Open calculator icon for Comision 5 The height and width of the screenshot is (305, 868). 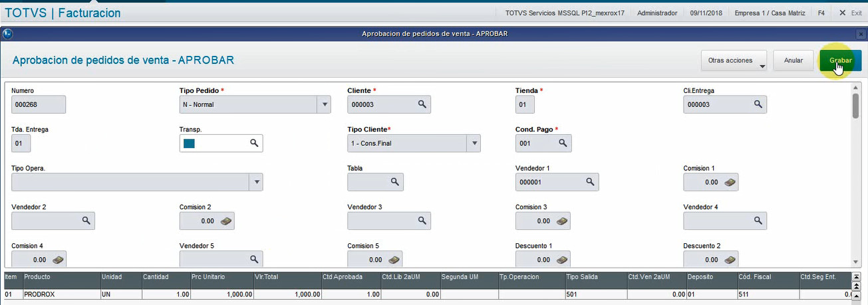tap(394, 259)
